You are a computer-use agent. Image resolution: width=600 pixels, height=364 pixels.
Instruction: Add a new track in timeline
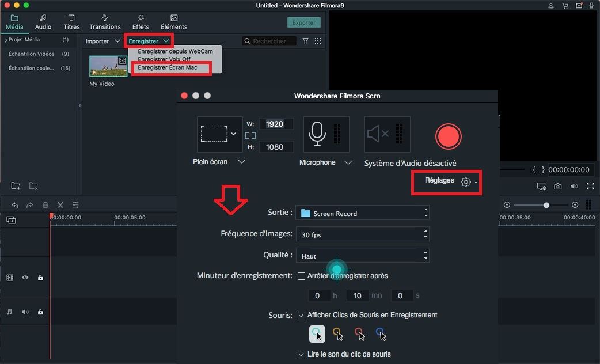coord(11,220)
